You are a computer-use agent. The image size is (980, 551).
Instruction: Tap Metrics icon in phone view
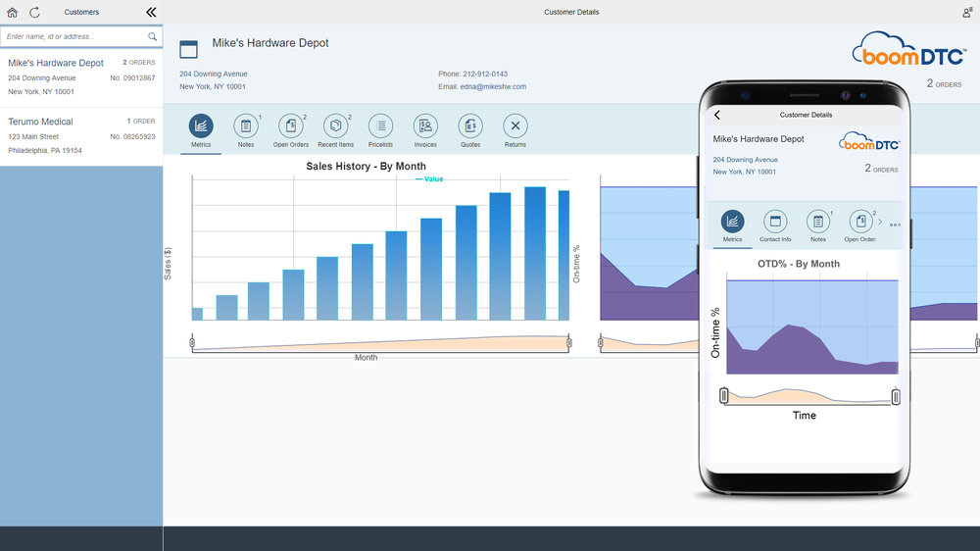(x=732, y=221)
